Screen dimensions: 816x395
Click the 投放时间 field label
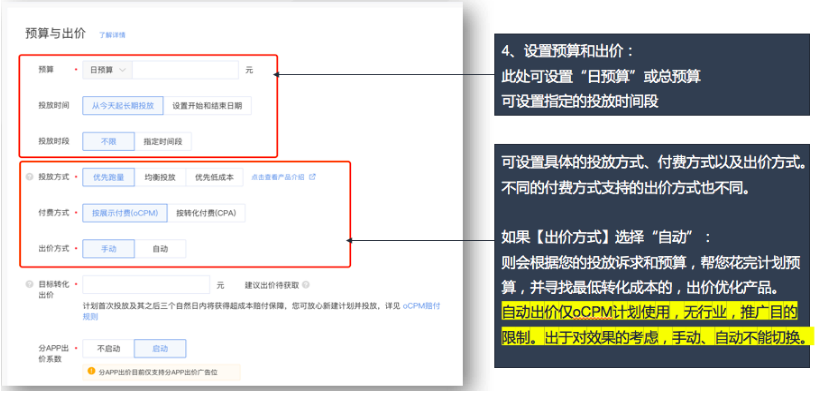click(x=54, y=105)
